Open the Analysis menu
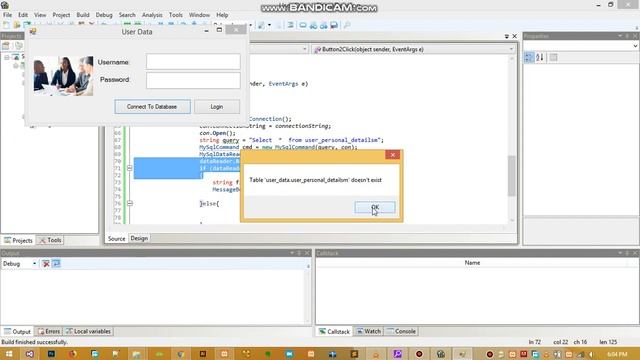Screen dimensions: 640x360 click(x=152, y=15)
